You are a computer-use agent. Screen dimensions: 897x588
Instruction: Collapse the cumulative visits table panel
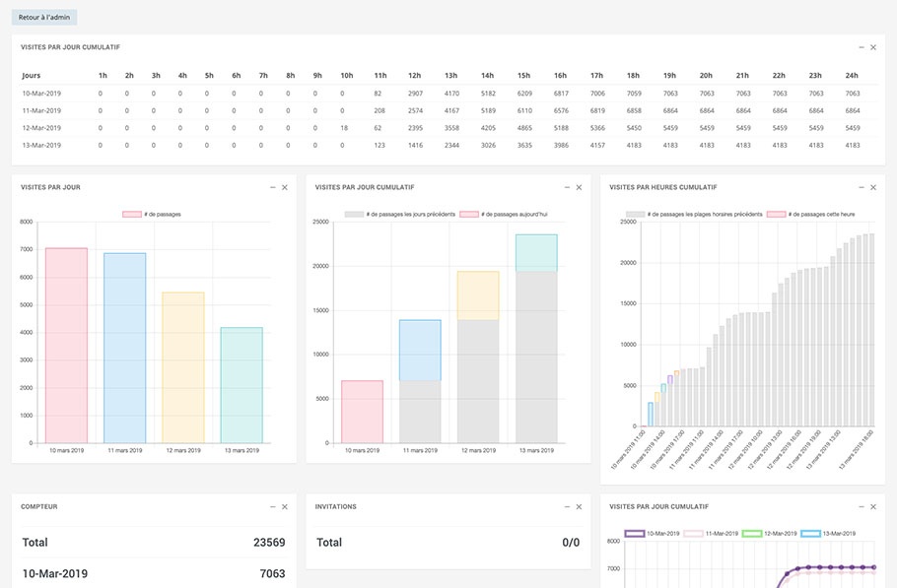[862, 47]
